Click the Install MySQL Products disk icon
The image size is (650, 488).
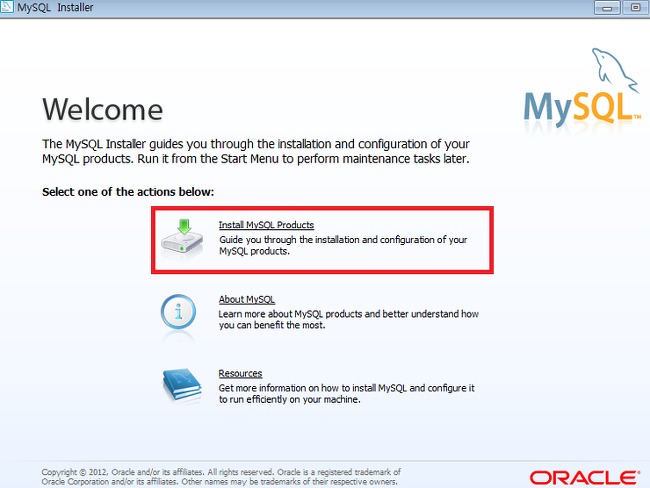point(182,236)
